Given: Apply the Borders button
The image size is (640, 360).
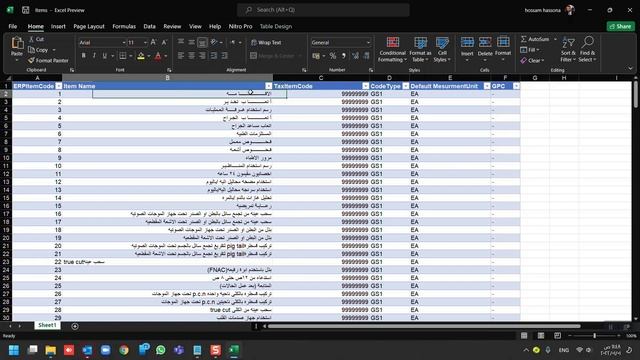Looking at the screenshot, I should click(123, 56).
